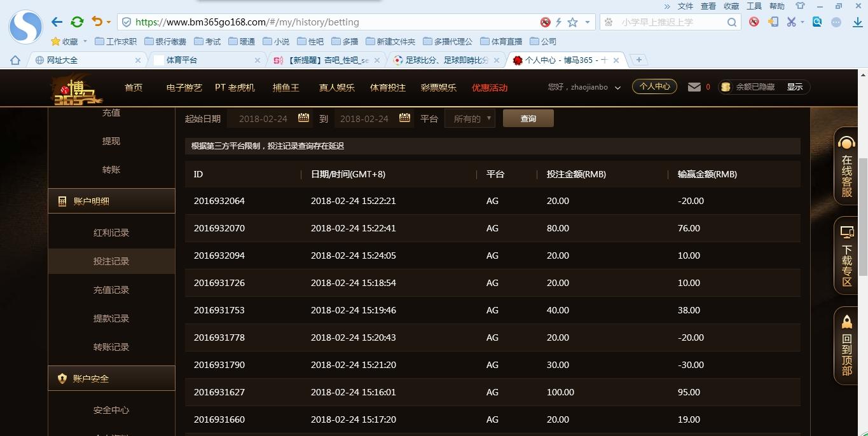Viewport: 868px width, 436px height.
Task: Click the gold coins balance icon
Action: [x=726, y=87]
